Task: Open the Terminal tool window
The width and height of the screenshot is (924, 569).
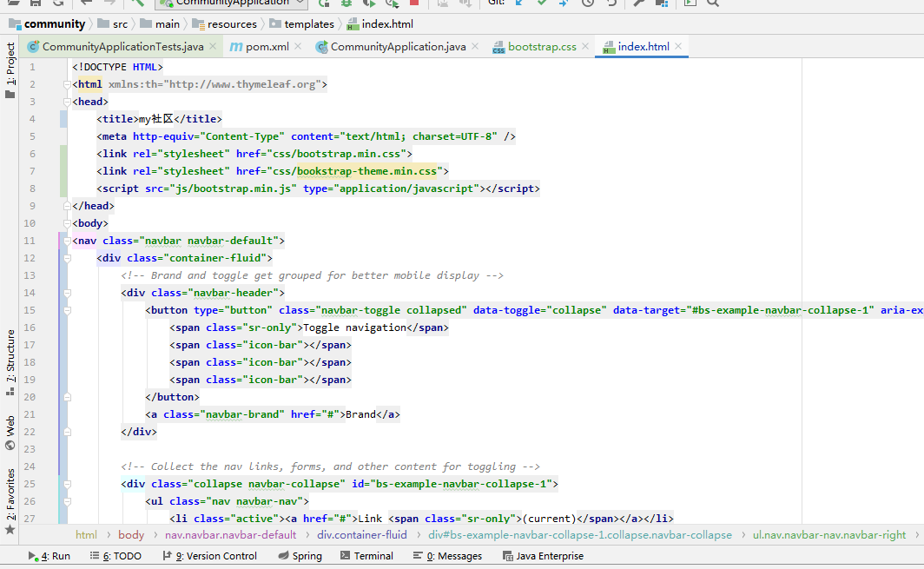Action: point(366,556)
